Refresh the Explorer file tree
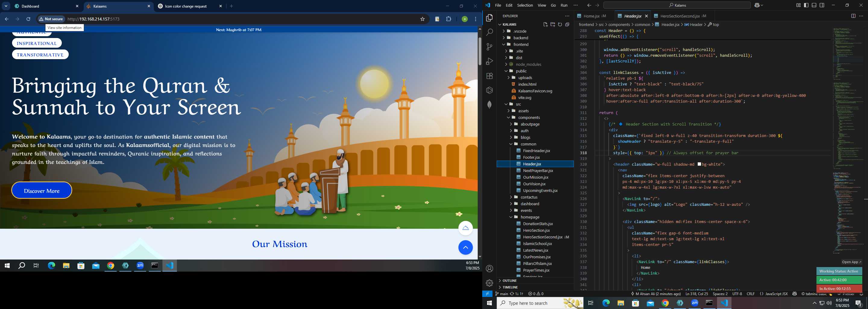Image resolution: width=868 pixels, height=309 pixels. [560, 24]
